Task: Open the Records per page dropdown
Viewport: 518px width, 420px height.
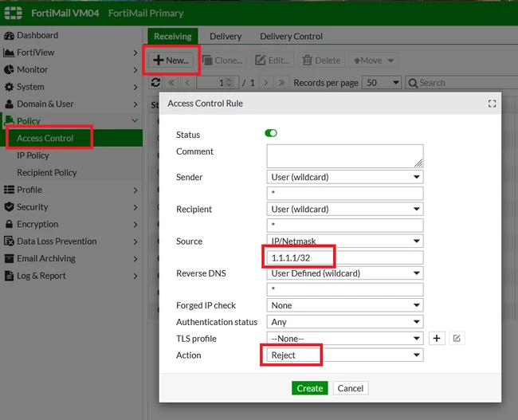Action: [382, 83]
